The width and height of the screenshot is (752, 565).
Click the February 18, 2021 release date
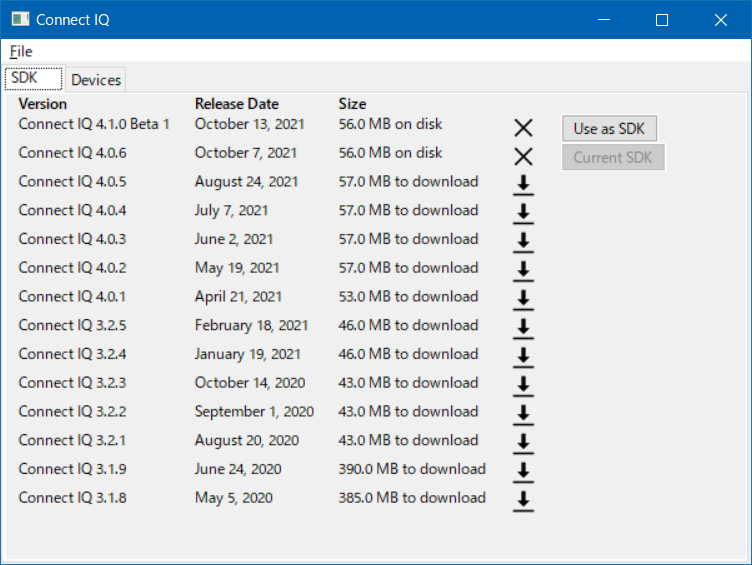[x=251, y=326]
